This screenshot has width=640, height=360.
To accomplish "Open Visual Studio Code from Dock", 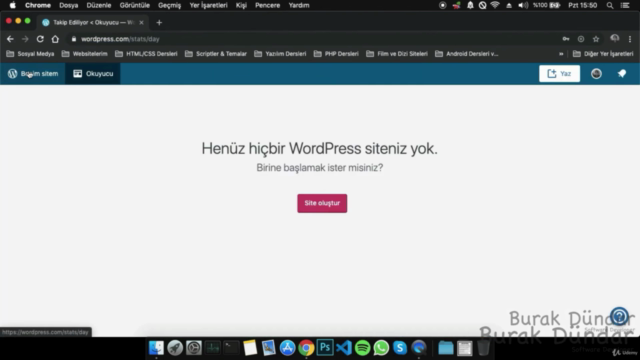I will click(x=344, y=348).
